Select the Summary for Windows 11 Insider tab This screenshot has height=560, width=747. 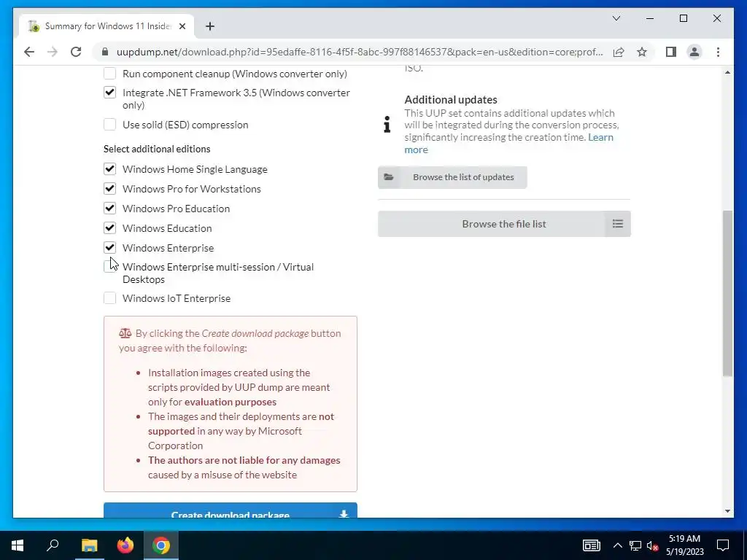pos(107,26)
